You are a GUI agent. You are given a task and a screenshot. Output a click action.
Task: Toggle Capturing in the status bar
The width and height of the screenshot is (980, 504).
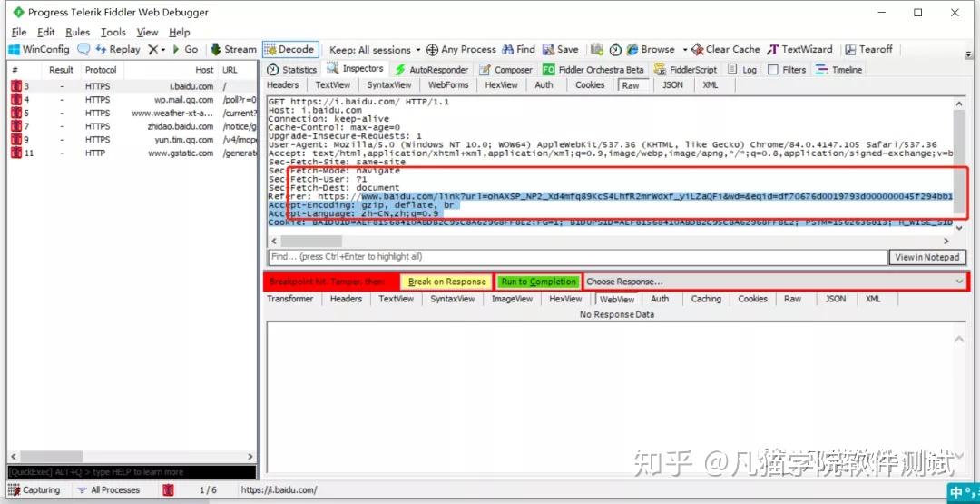click(x=35, y=490)
